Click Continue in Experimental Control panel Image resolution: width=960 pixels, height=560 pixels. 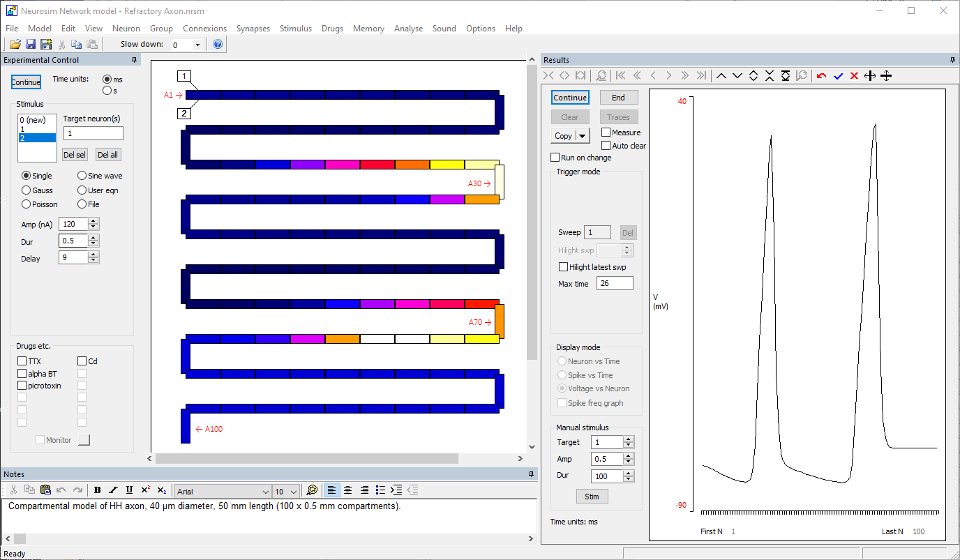pyautogui.click(x=26, y=82)
